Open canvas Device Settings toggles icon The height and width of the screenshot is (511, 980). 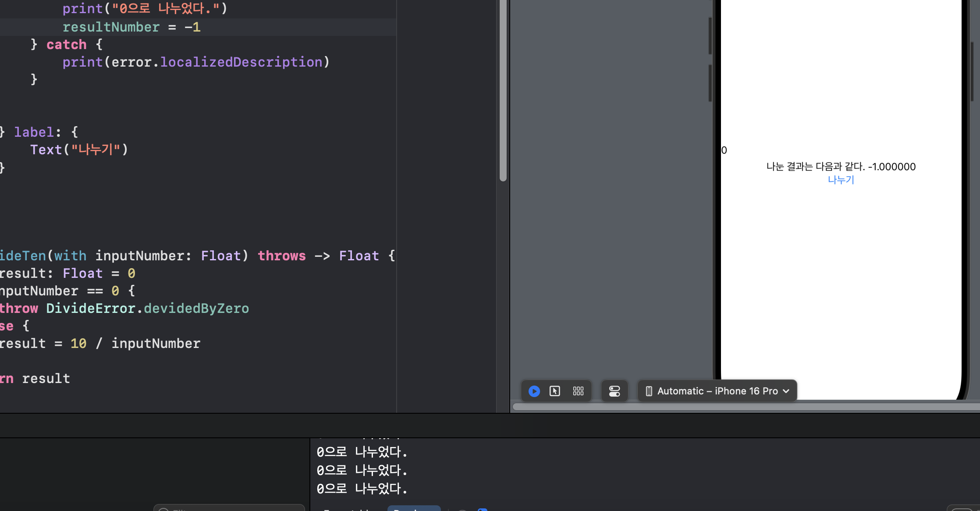point(614,391)
